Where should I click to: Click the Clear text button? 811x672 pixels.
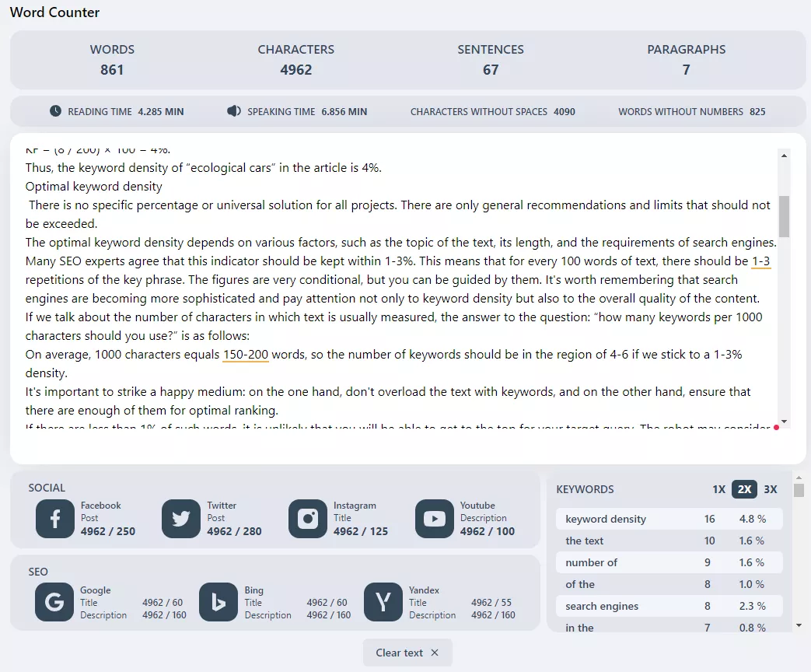pos(407,653)
